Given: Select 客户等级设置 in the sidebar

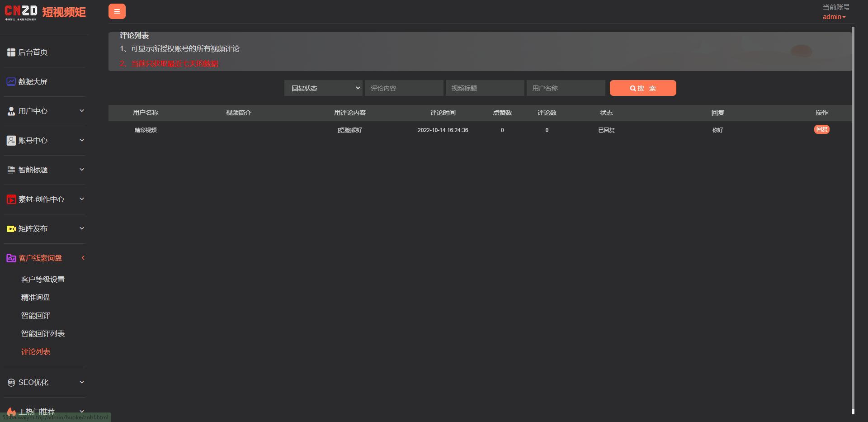Looking at the screenshot, I should point(43,280).
